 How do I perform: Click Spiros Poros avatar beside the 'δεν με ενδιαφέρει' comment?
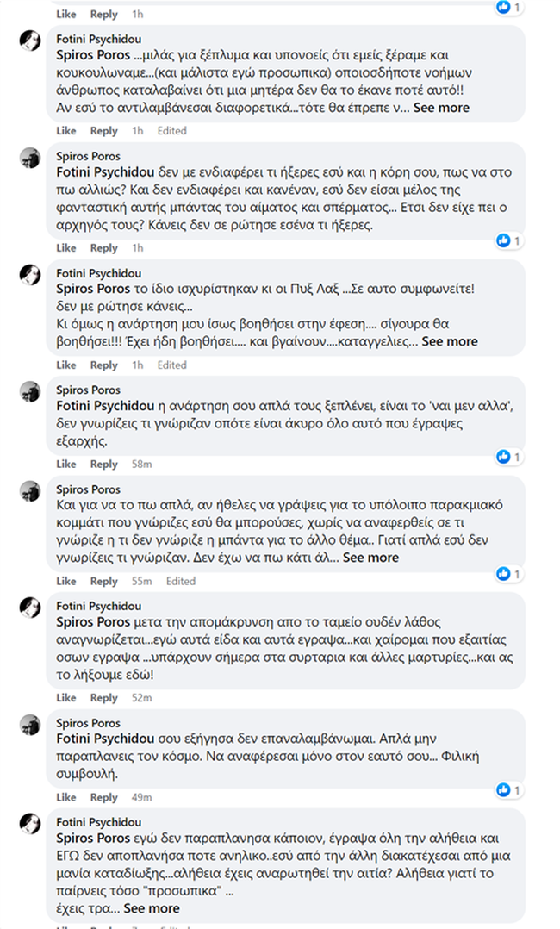pyautogui.click(x=30, y=158)
